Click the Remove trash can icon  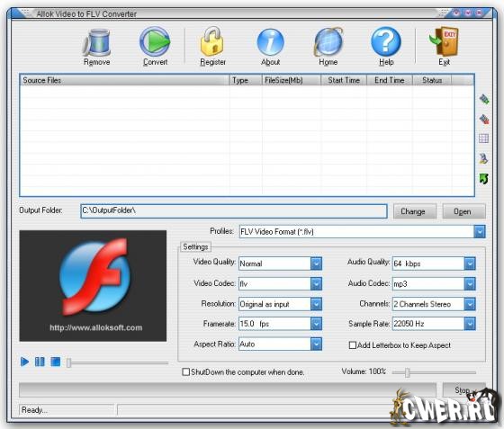click(x=96, y=42)
